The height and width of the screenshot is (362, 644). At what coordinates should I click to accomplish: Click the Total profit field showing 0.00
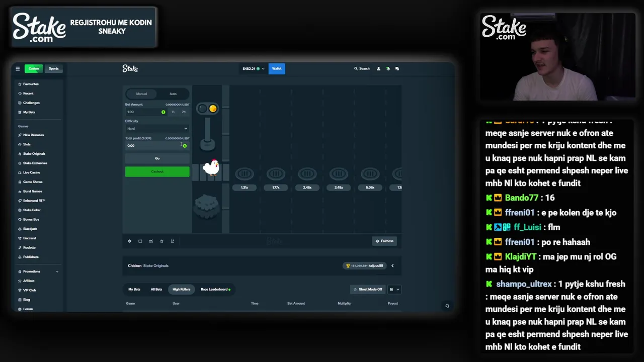pos(157,145)
